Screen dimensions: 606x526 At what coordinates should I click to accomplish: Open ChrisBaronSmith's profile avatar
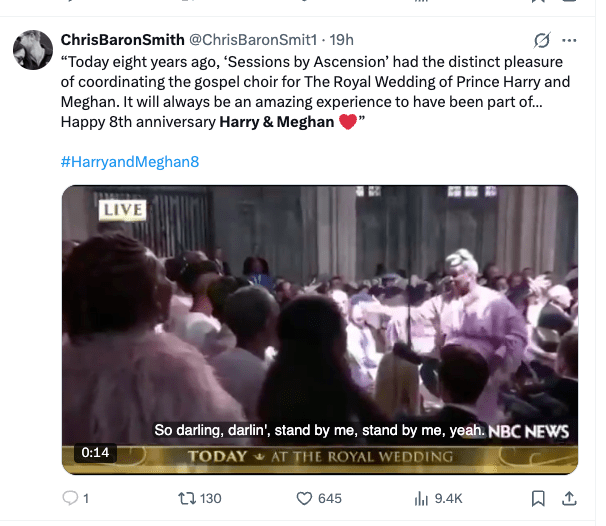pos(33,50)
